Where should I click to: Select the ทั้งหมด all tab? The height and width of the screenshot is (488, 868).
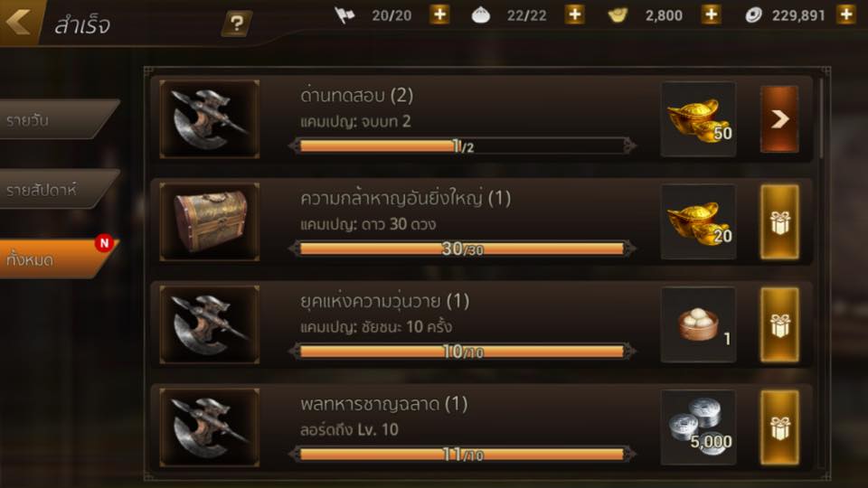coord(58,259)
